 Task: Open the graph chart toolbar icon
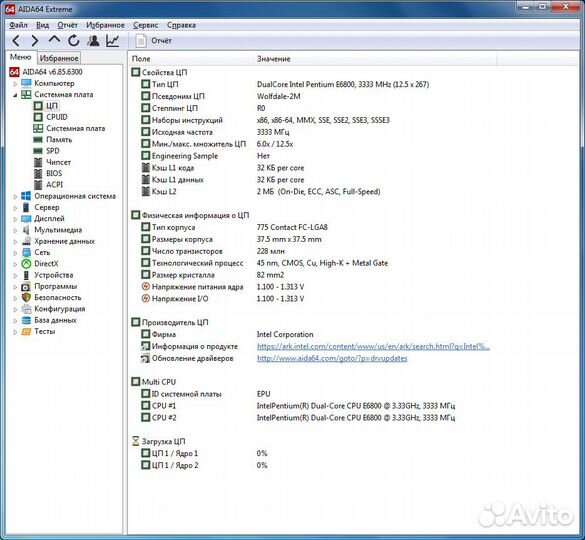point(112,40)
